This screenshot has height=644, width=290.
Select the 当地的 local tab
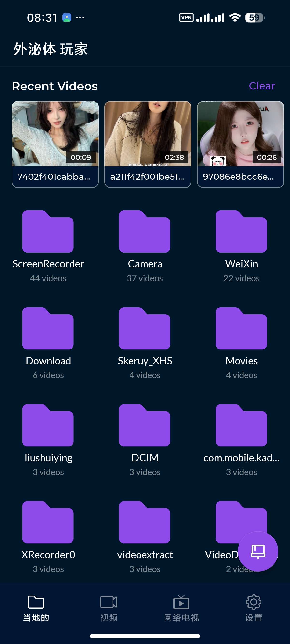tap(36, 608)
